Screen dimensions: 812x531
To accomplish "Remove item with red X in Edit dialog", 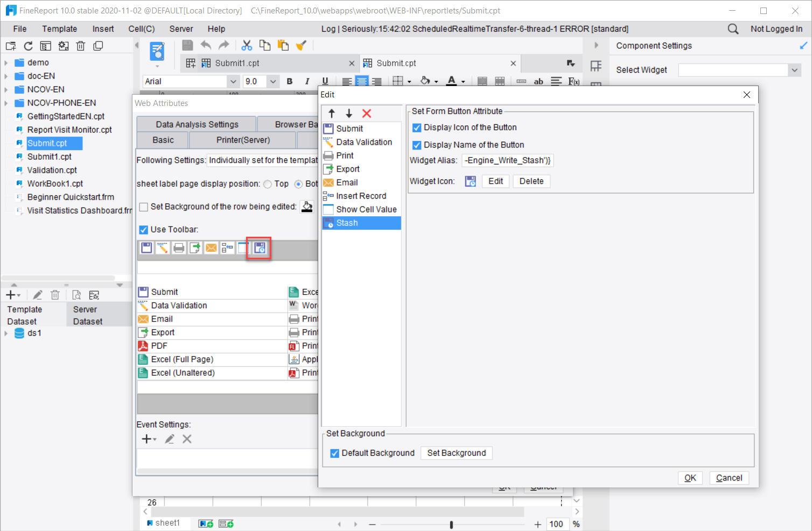I will [x=367, y=114].
